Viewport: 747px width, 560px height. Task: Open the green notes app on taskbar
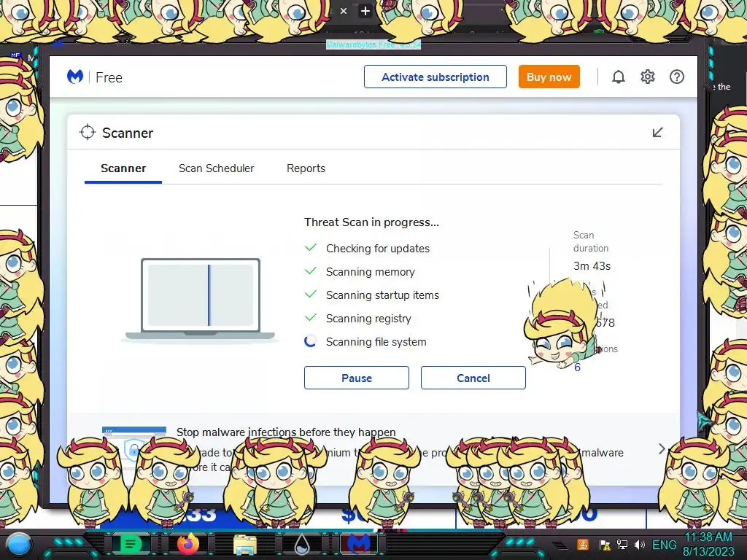(130, 544)
